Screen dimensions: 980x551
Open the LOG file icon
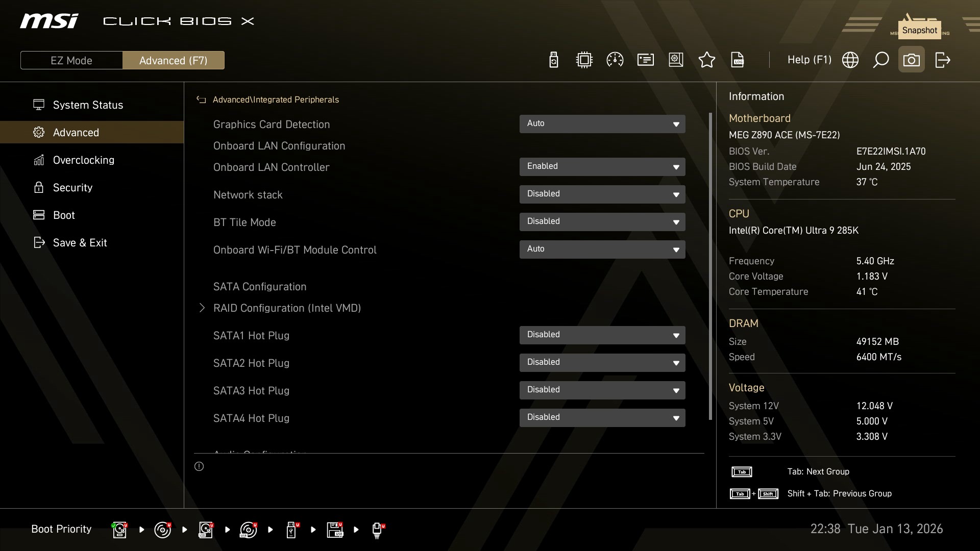coord(738,60)
